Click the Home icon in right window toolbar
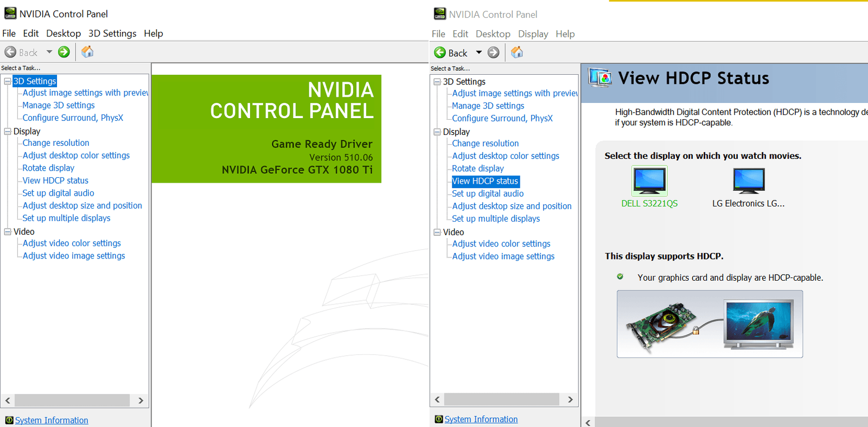The height and width of the screenshot is (427, 868). tap(517, 53)
